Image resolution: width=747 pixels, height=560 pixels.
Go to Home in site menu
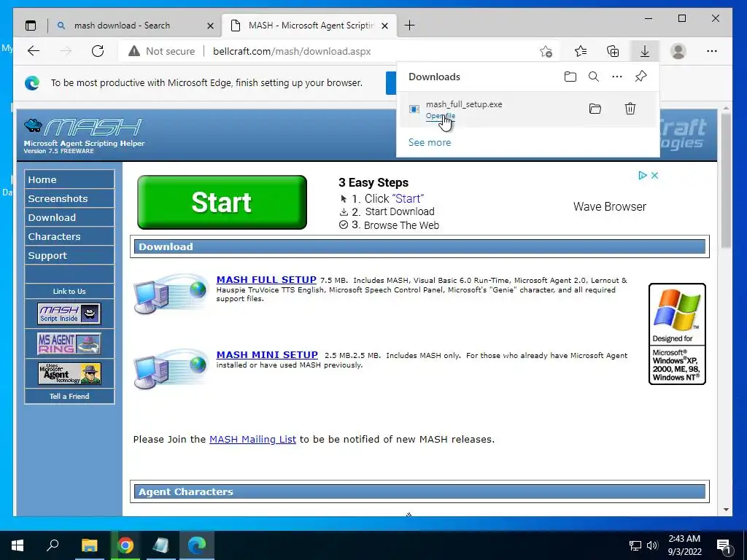pos(69,179)
